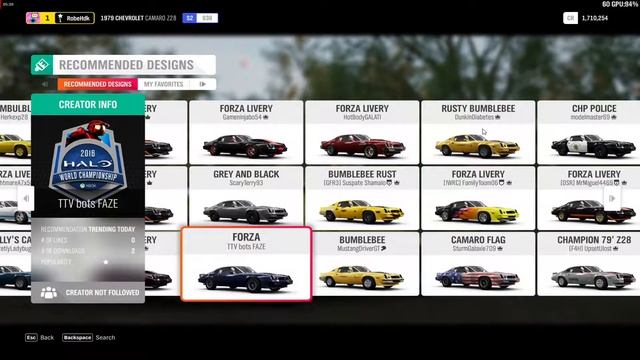Click the TTV bots FAZE creator name
Image resolution: width=640 pixels, height=360 pixels.
[88, 204]
